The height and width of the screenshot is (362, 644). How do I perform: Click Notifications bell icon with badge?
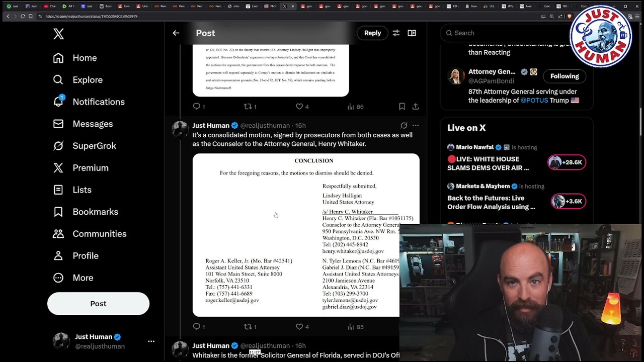click(58, 101)
